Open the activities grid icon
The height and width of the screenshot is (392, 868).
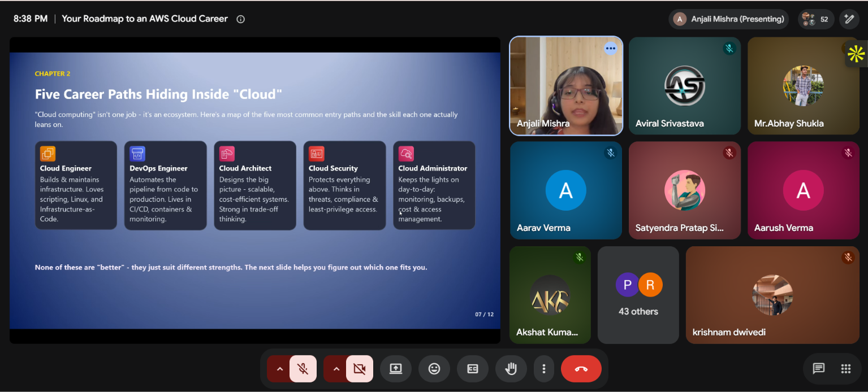pos(846,369)
